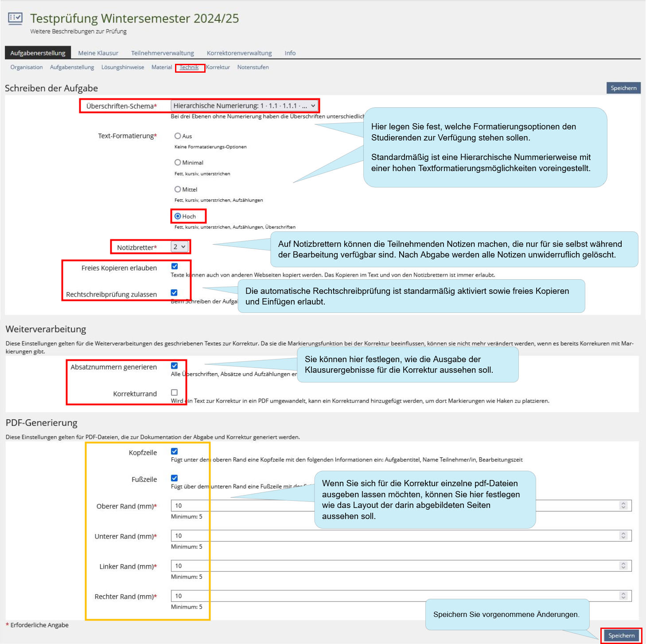Click the Oberer Rand stepper arrows

pyautogui.click(x=623, y=506)
